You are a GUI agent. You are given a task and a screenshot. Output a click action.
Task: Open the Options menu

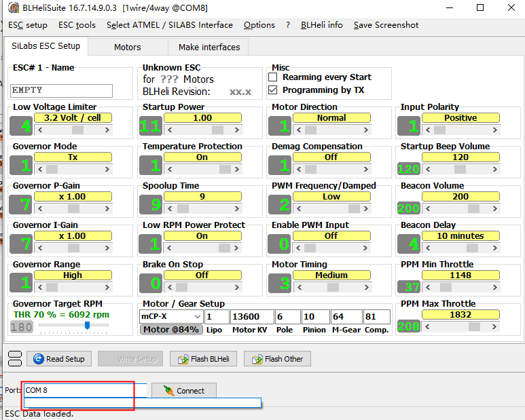click(x=259, y=25)
